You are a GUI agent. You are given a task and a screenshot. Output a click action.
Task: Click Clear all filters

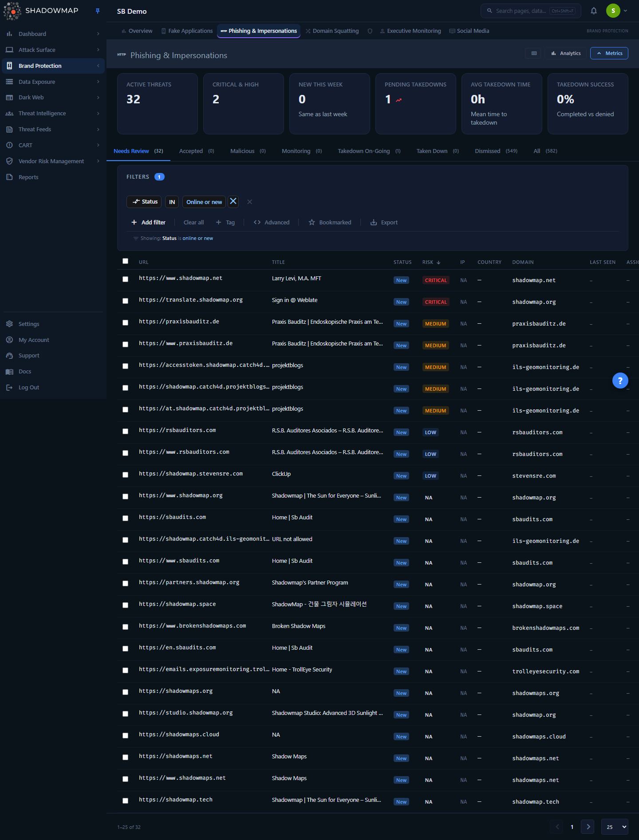193,222
